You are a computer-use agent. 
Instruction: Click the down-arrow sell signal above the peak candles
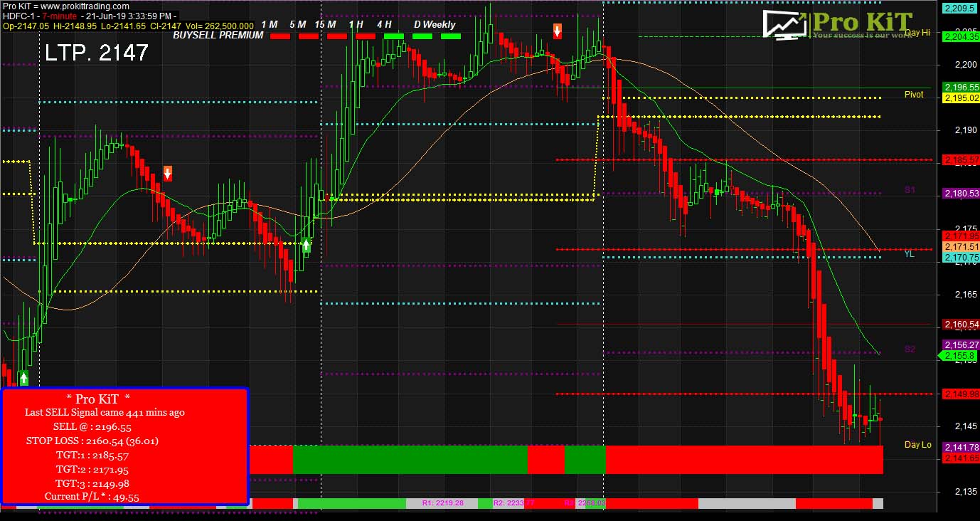(558, 31)
